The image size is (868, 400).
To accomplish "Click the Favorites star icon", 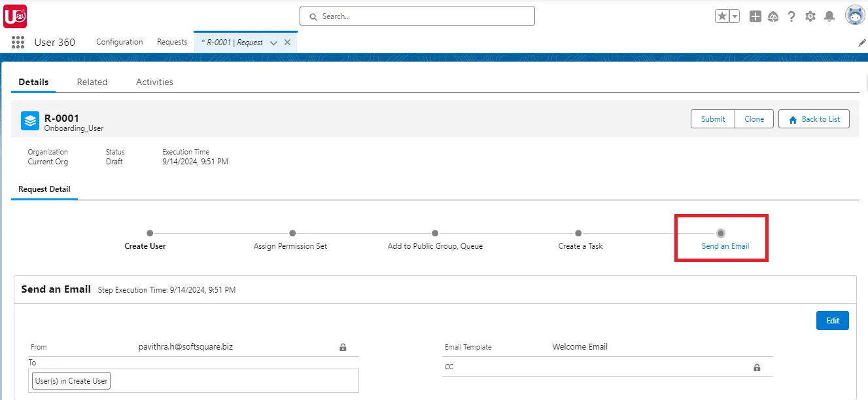I will tap(722, 16).
